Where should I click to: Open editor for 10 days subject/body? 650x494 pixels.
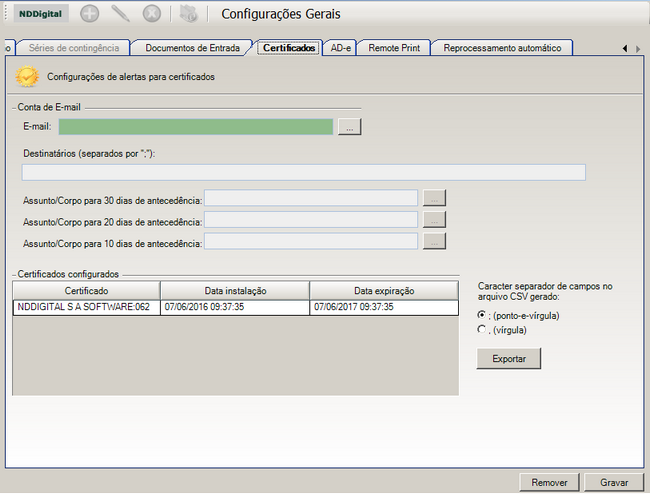(434, 241)
